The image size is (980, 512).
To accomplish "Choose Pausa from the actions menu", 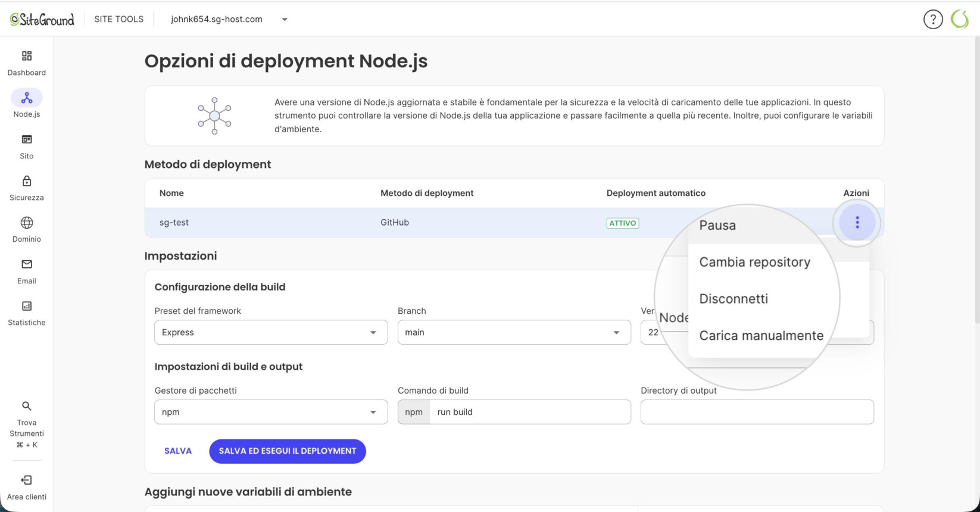I will point(718,225).
